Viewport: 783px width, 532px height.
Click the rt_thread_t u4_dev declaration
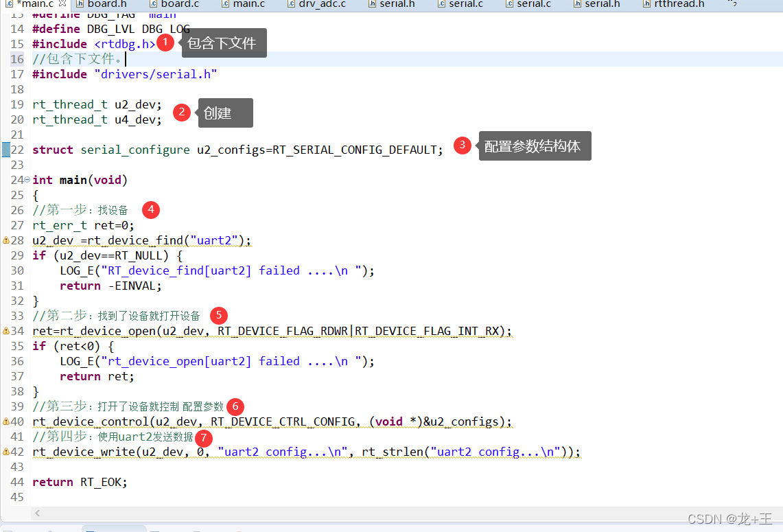tap(97, 119)
